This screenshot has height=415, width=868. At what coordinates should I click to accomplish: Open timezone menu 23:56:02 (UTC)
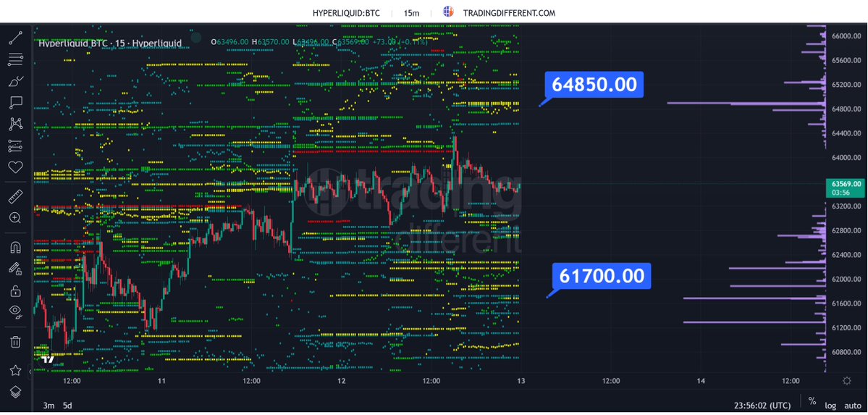coord(764,405)
